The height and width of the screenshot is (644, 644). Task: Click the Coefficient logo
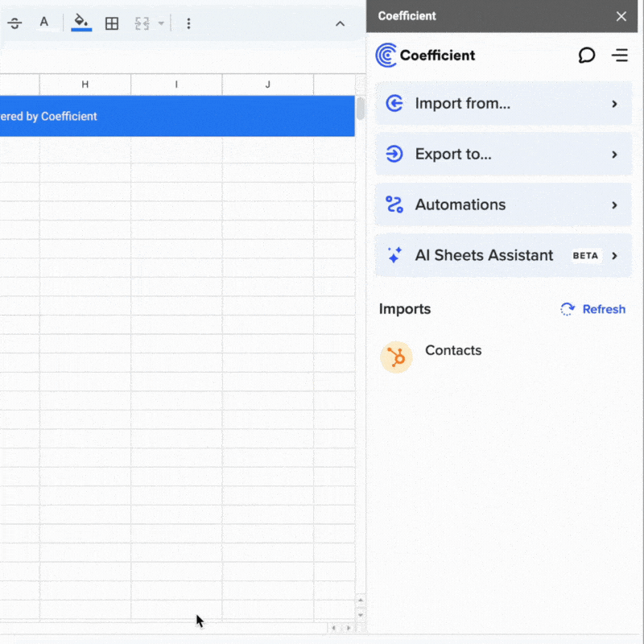pyautogui.click(x=425, y=55)
